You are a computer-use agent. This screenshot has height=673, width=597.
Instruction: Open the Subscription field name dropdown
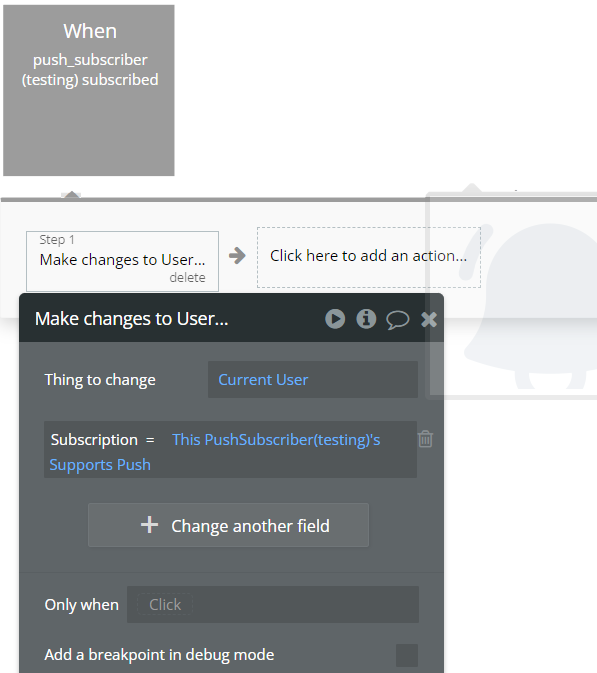(94, 440)
